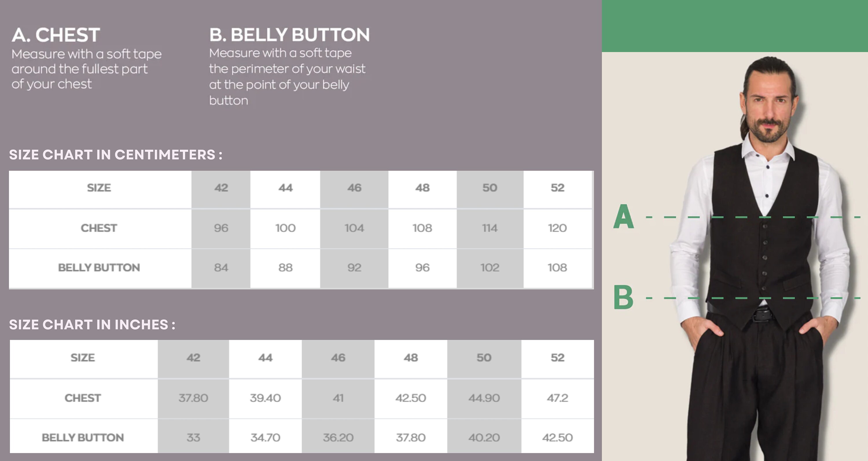The width and height of the screenshot is (868, 461).
Task: Click the SIZE CHART IN CENTIMETERS title
Action: (115, 155)
